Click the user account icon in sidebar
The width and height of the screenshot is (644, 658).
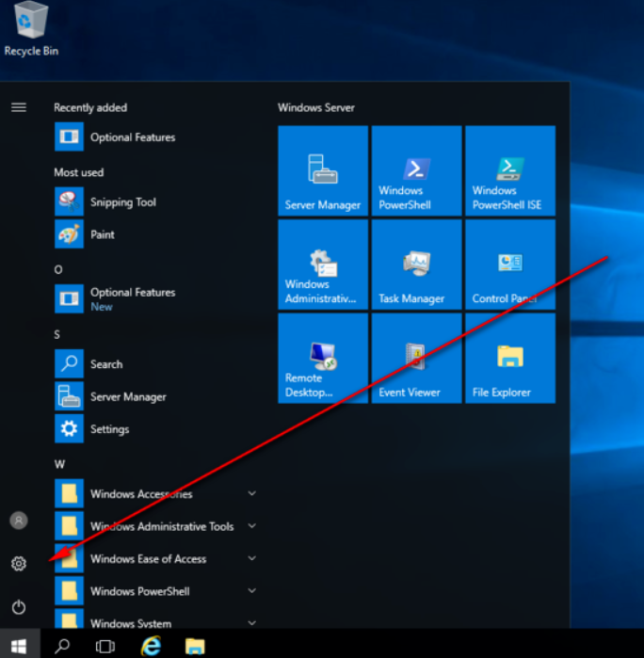(19, 521)
